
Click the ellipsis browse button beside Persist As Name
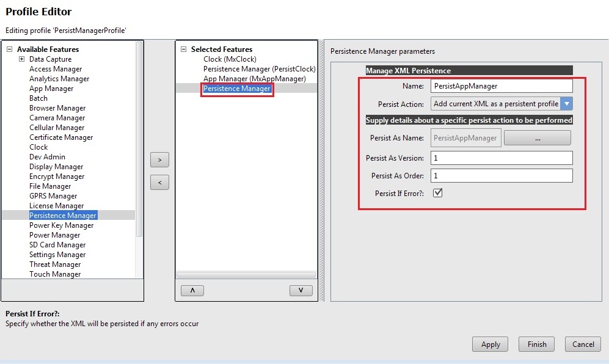[x=537, y=138]
